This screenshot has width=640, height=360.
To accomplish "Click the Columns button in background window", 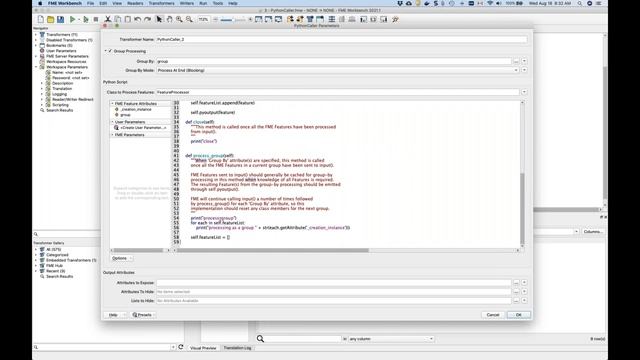I will pos(593,231).
